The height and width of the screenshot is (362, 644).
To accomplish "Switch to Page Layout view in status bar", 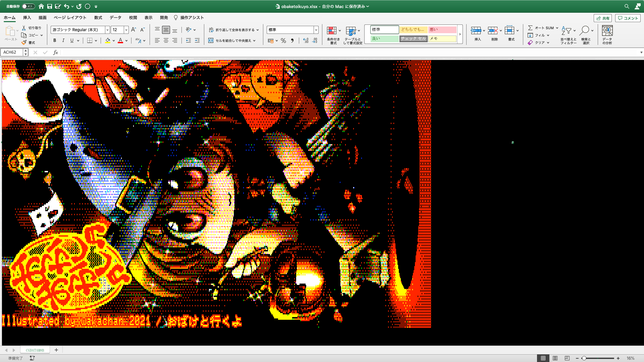I will coord(555,358).
